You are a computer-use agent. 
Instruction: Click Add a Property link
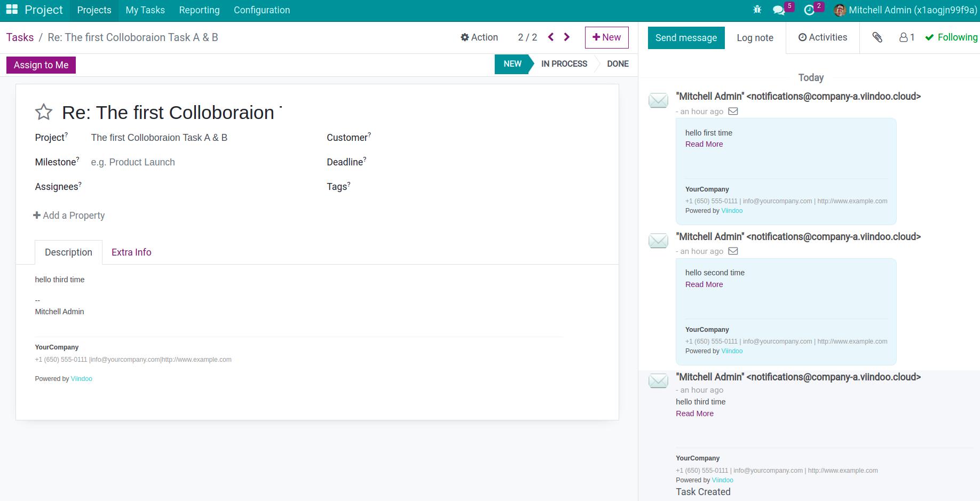click(69, 216)
